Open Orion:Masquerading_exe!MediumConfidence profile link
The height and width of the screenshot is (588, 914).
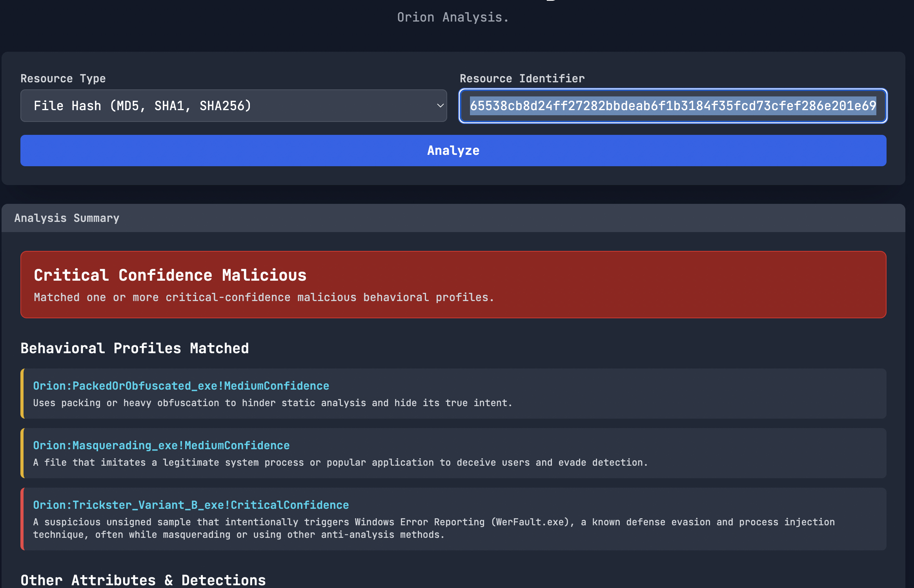[x=161, y=445]
